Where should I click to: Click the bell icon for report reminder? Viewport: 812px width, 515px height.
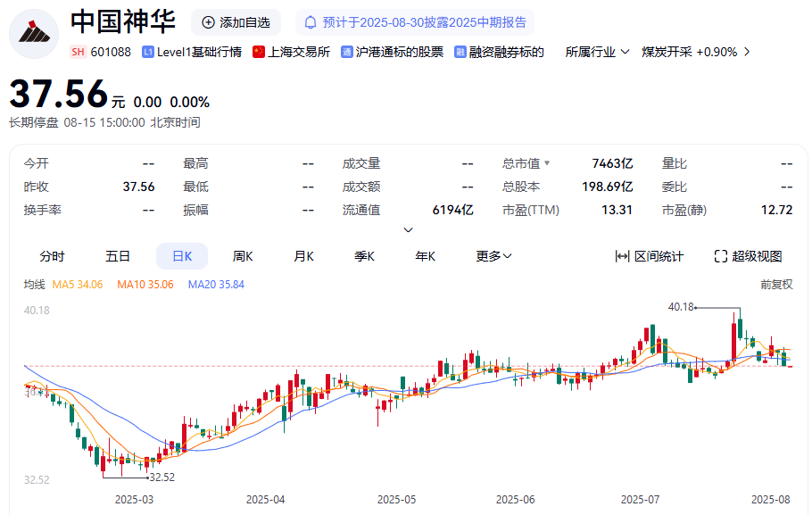[x=311, y=22]
